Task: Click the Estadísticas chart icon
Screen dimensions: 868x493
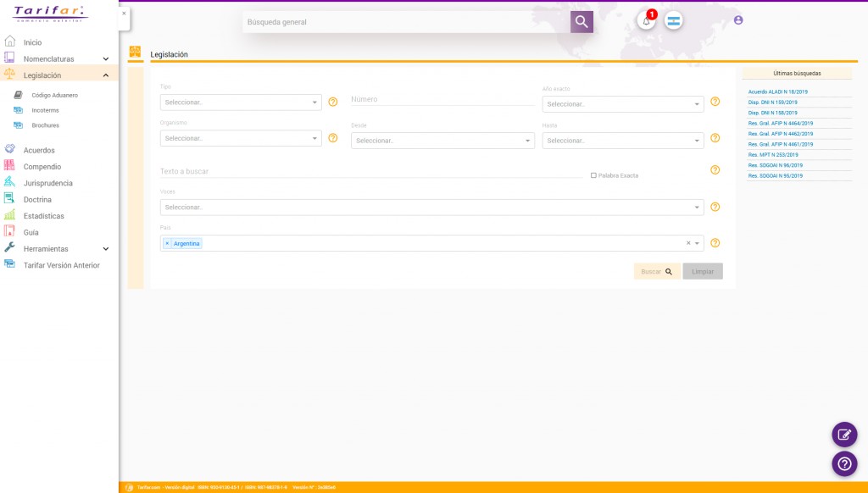Action: tap(9, 214)
